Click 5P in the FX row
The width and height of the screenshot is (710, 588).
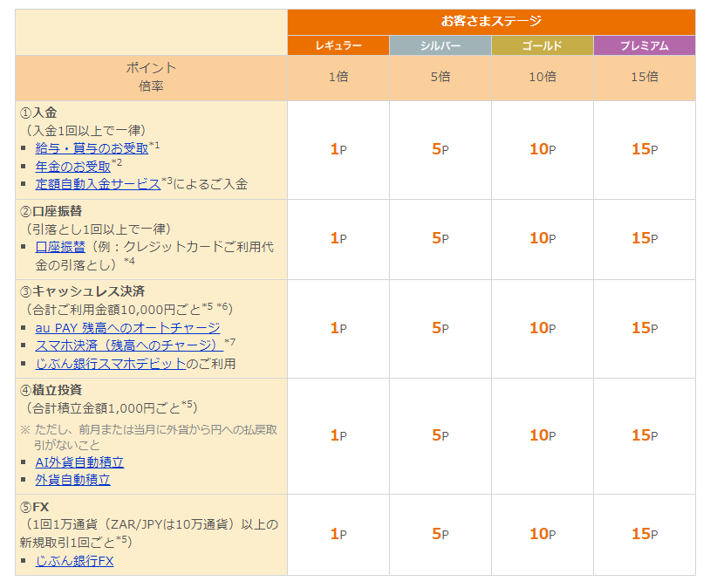(440, 534)
